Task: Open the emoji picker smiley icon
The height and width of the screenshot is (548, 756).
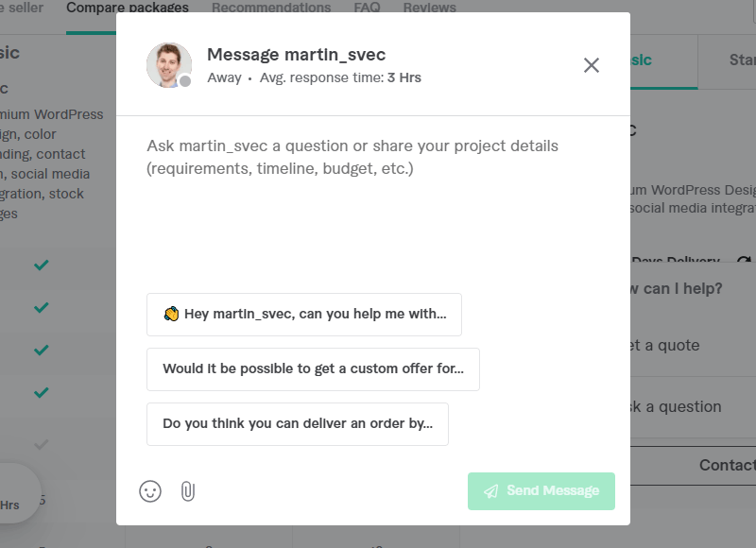Action: pos(150,491)
